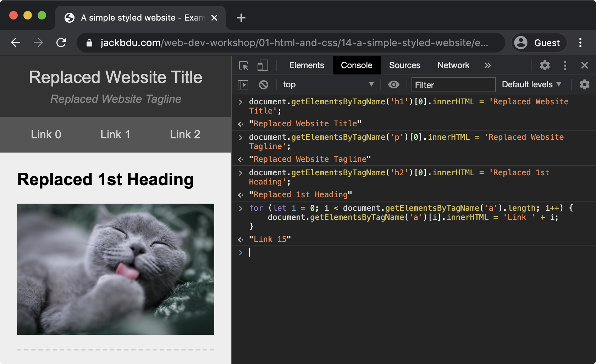This screenshot has height=364, width=596.
Task: Click the getElementsByTagName('h1') command line
Action: 409,106
